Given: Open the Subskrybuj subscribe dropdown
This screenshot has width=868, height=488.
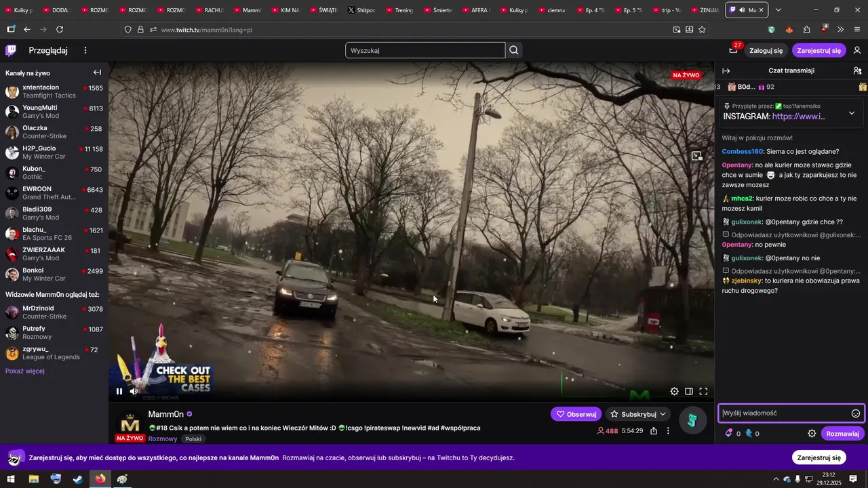Looking at the screenshot, I should (x=639, y=414).
